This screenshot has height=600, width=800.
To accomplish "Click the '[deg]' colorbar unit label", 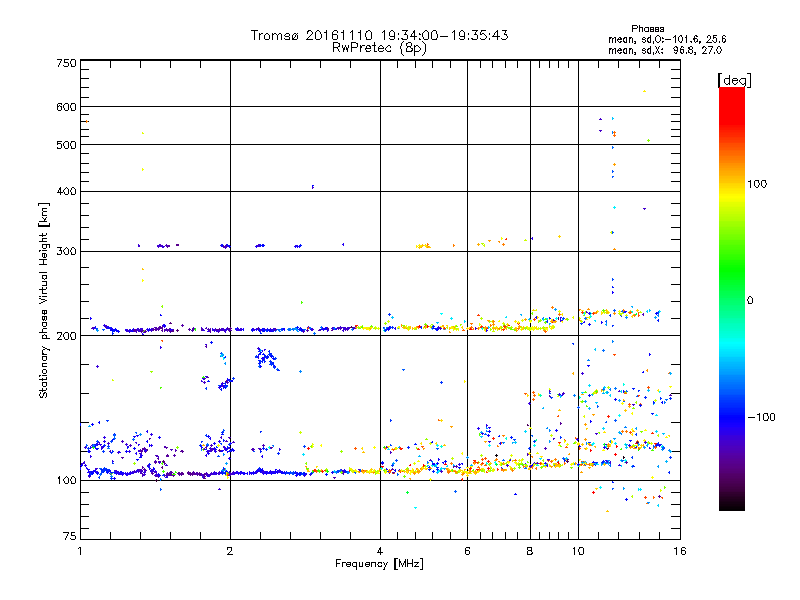I will click(734, 80).
